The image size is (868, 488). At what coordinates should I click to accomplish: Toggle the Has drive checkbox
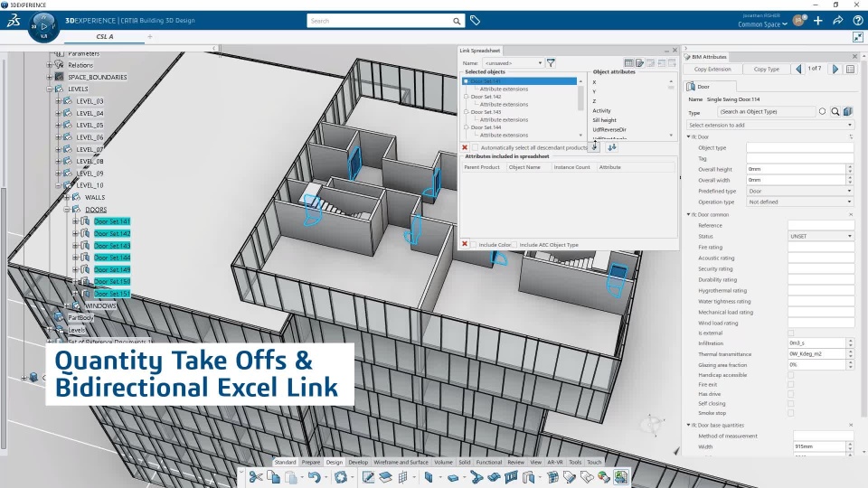click(x=791, y=394)
